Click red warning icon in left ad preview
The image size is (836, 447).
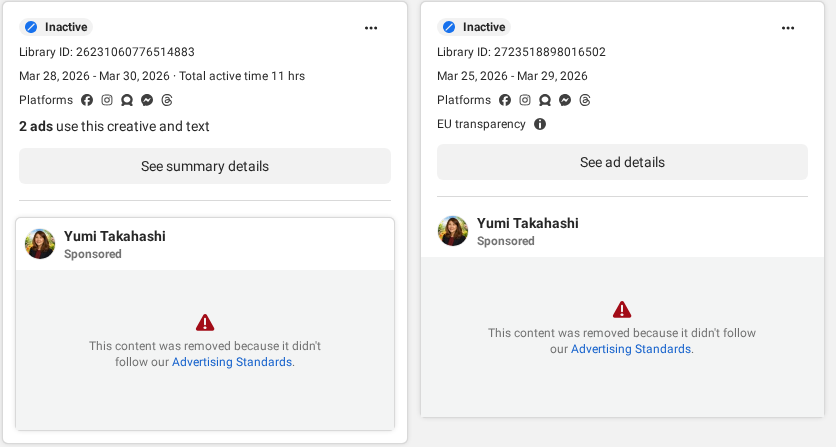click(205, 323)
